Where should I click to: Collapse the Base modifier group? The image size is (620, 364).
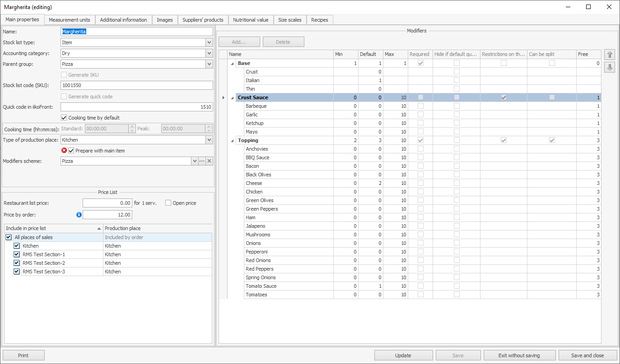(x=233, y=64)
